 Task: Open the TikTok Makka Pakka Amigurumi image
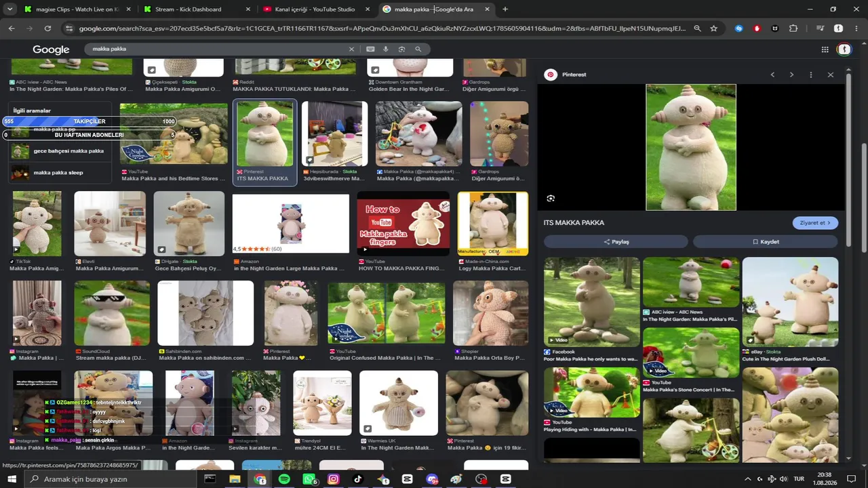click(x=37, y=224)
